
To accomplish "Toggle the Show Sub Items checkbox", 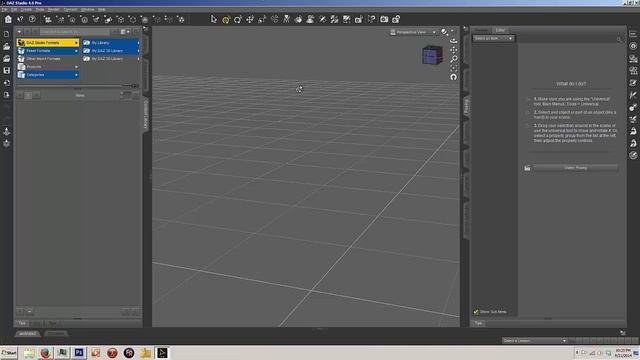I will click(476, 312).
